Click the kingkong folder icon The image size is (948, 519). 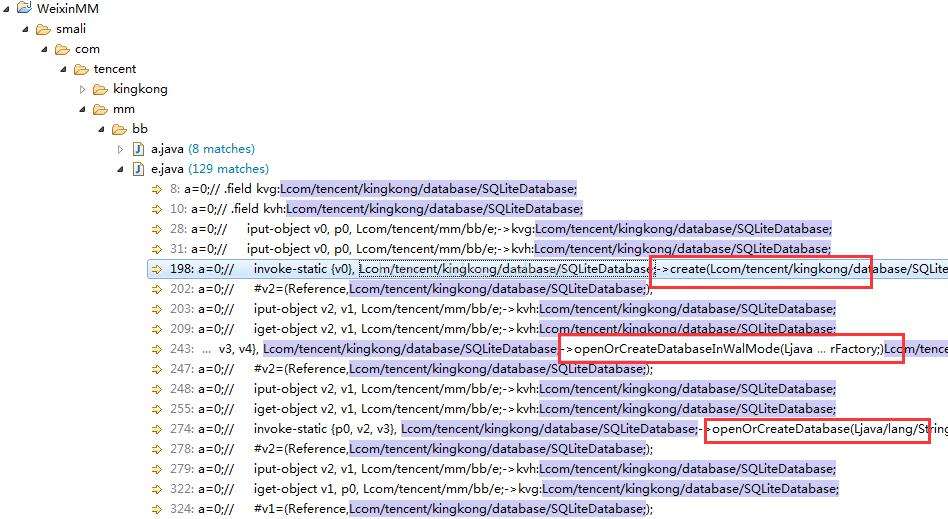point(100,90)
